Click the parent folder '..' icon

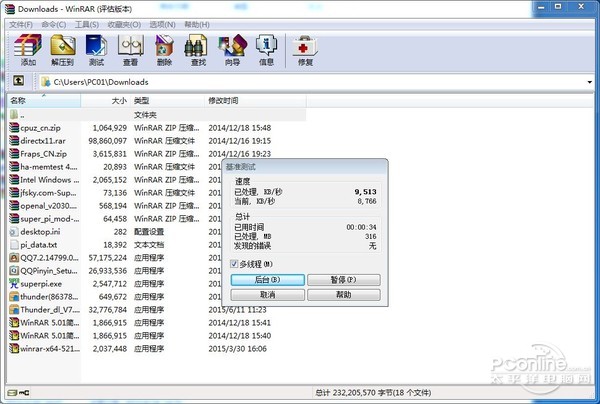14,114
